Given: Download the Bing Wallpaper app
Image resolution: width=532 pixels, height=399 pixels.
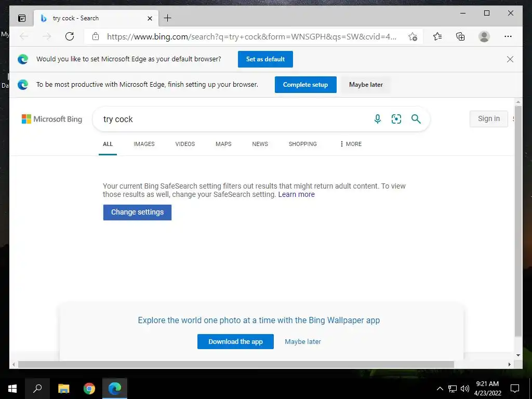Looking at the screenshot, I should [x=235, y=342].
